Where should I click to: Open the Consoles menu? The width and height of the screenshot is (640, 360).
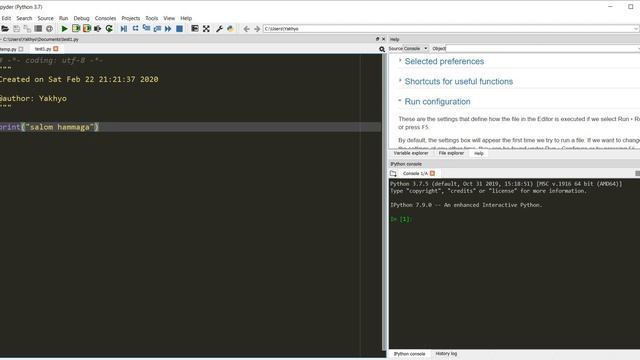(105, 18)
